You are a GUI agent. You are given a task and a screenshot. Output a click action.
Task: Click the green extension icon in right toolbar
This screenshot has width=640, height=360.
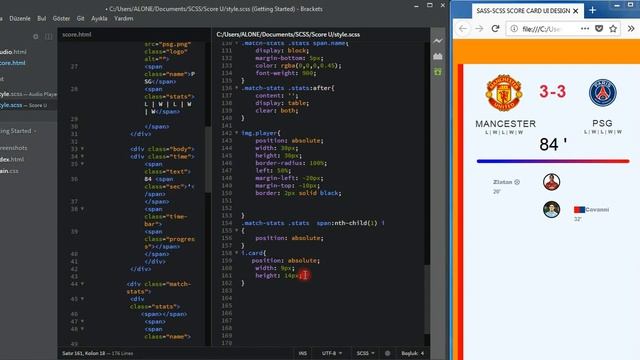tap(438, 72)
